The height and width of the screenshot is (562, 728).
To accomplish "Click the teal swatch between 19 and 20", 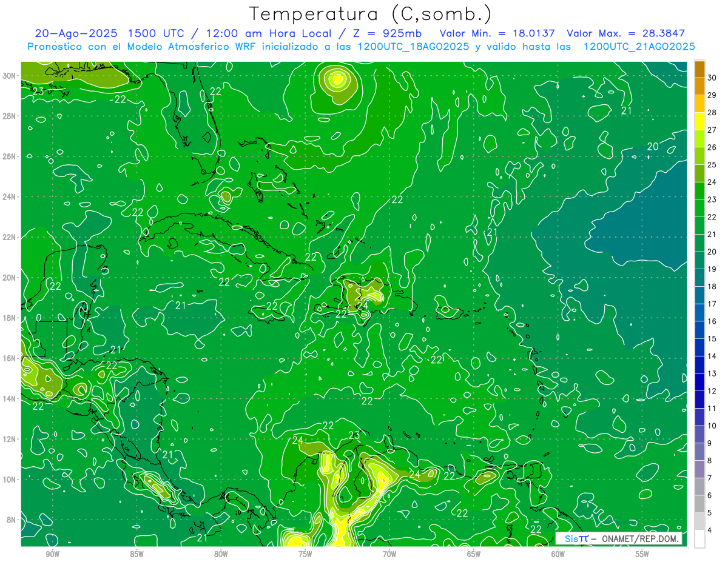I will (699, 260).
